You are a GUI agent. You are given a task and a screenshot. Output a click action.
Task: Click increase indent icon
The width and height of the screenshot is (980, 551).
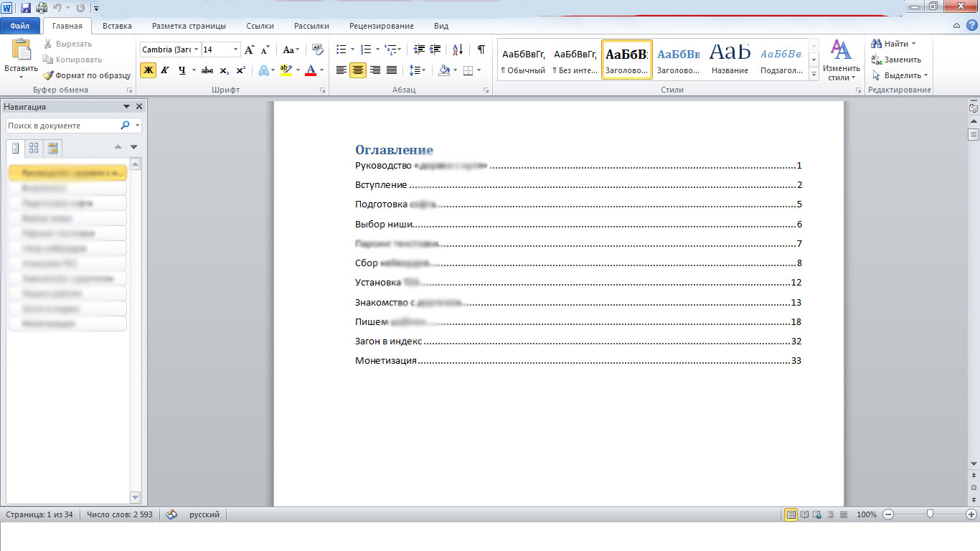[435, 50]
